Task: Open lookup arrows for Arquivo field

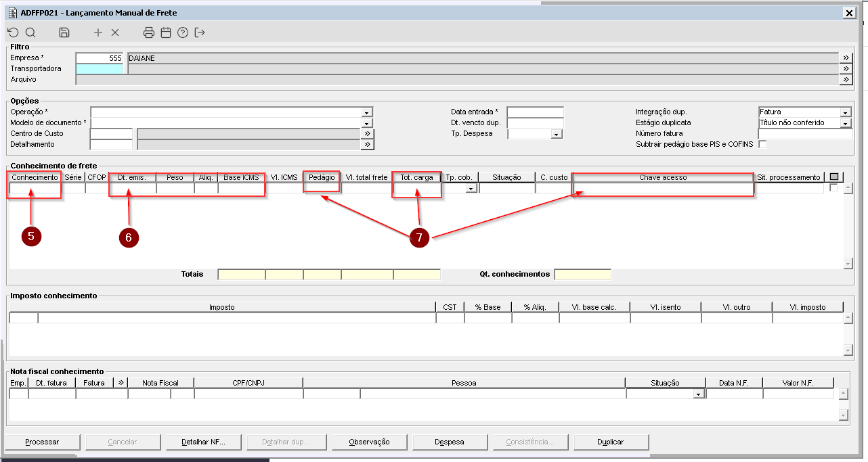Action: click(x=846, y=80)
